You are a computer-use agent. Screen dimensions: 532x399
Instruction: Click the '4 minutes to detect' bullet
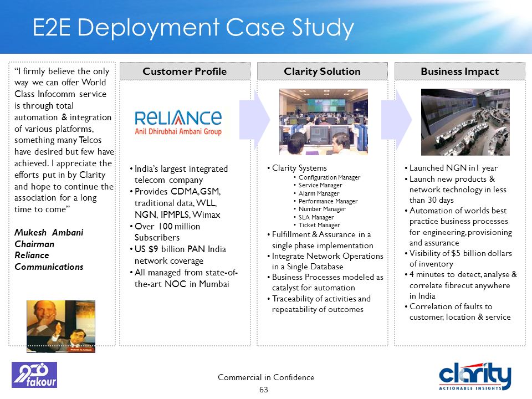[x=461, y=285]
